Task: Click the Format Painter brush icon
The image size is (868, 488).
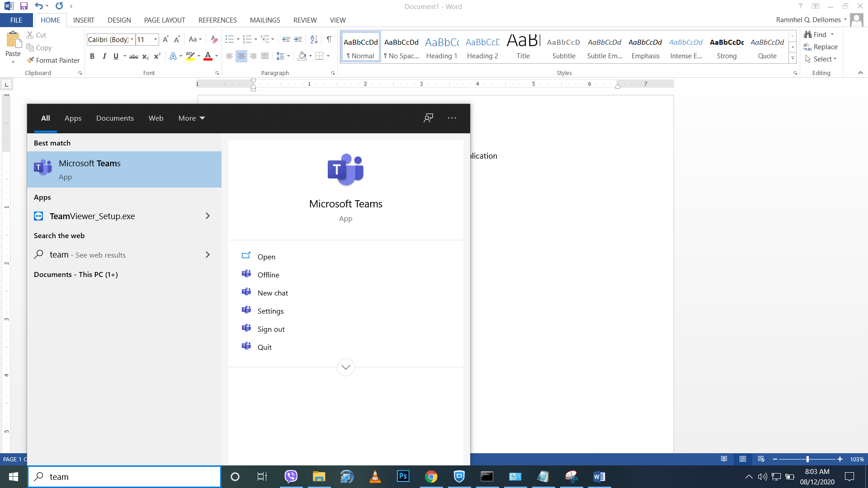Action: [30, 60]
